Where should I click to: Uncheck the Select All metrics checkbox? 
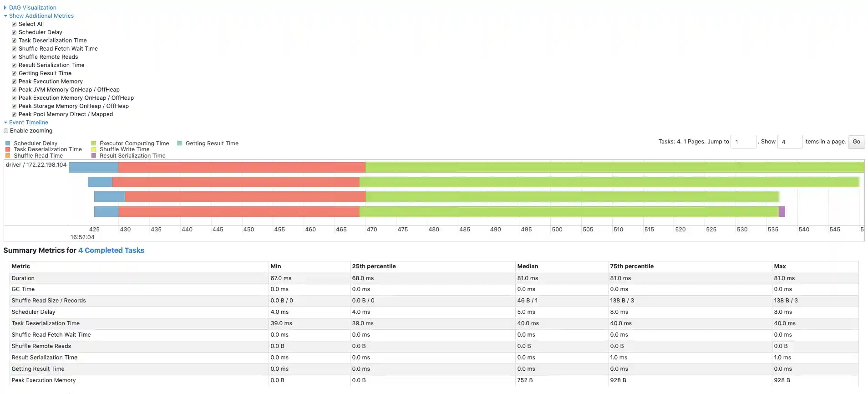[x=14, y=24]
